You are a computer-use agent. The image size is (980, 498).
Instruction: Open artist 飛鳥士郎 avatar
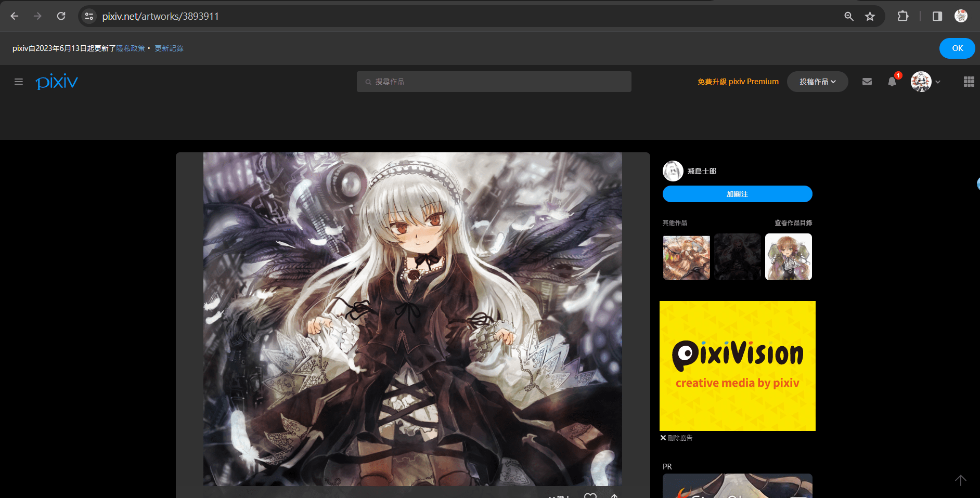coord(673,171)
